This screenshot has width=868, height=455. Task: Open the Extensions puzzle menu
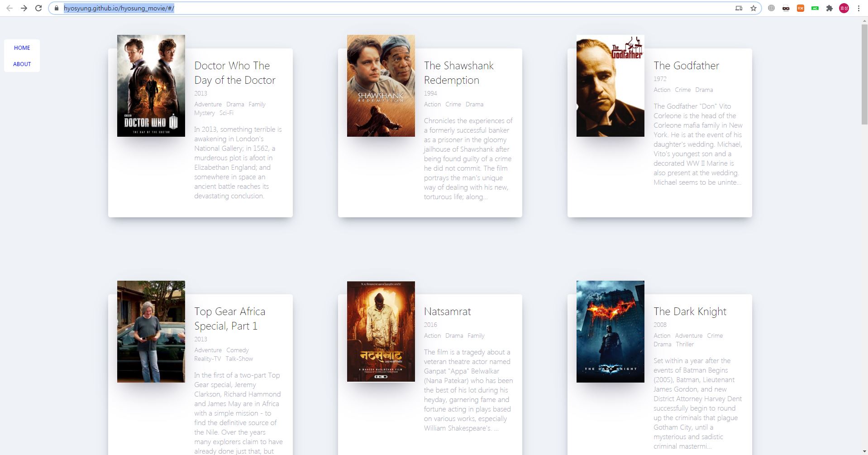[x=830, y=8]
